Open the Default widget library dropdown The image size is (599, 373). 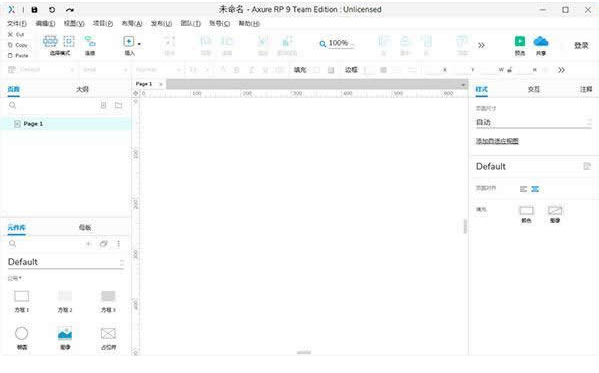click(66, 262)
